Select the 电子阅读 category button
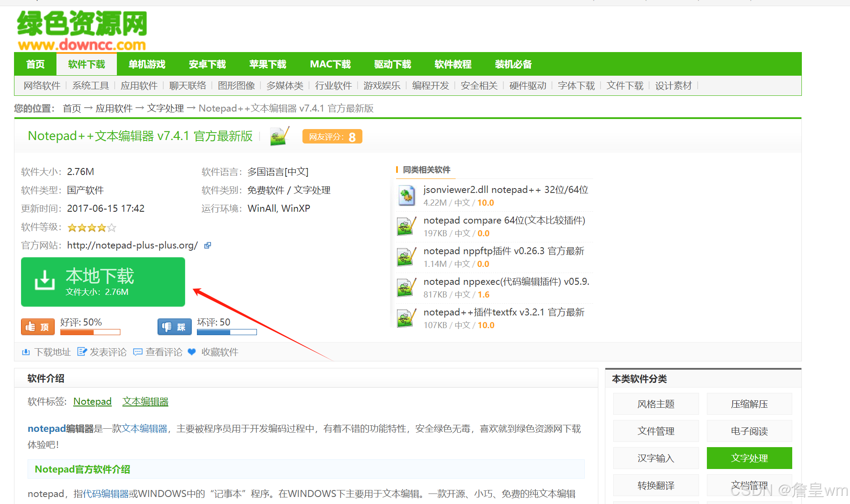This screenshot has height=504, width=850. pyautogui.click(x=749, y=431)
